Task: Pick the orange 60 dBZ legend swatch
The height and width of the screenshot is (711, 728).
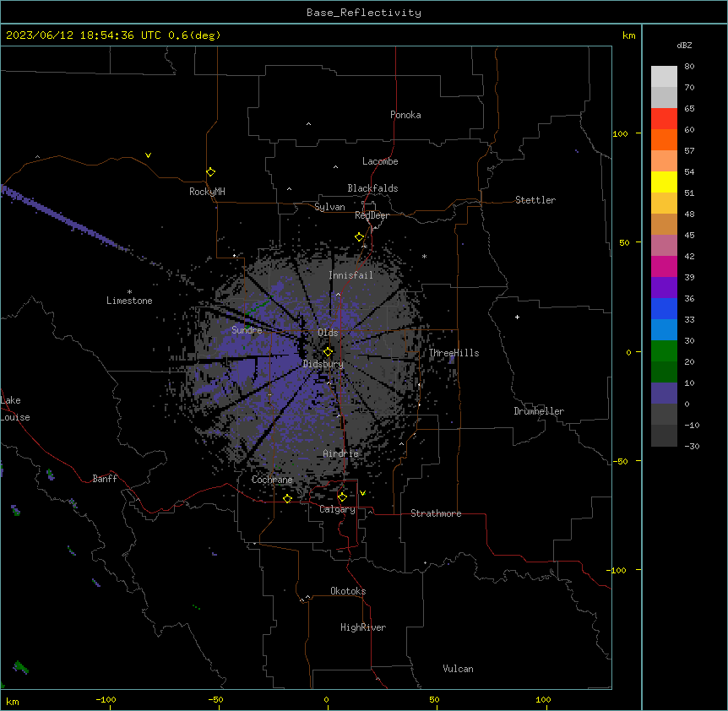Action: coord(664,139)
